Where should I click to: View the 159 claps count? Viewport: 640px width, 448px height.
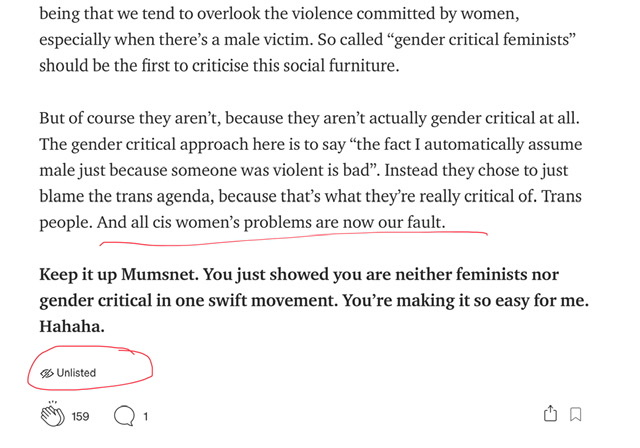click(x=80, y=417)
